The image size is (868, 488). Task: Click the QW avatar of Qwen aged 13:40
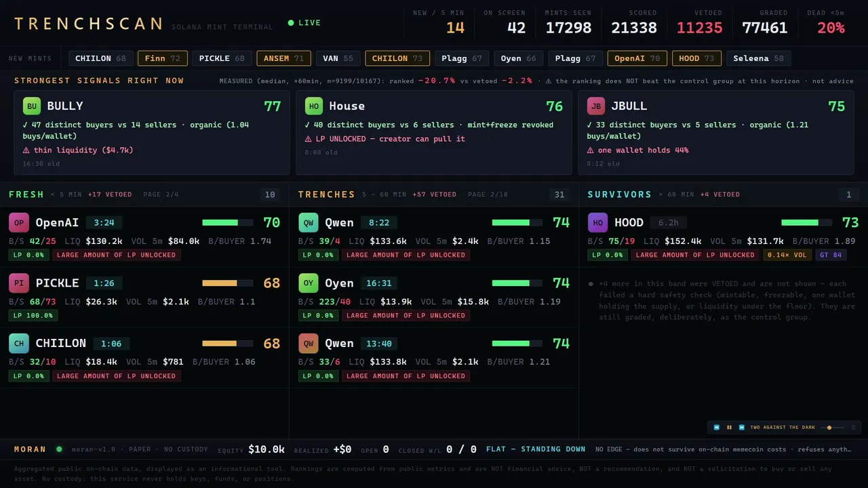coord(309,343)
